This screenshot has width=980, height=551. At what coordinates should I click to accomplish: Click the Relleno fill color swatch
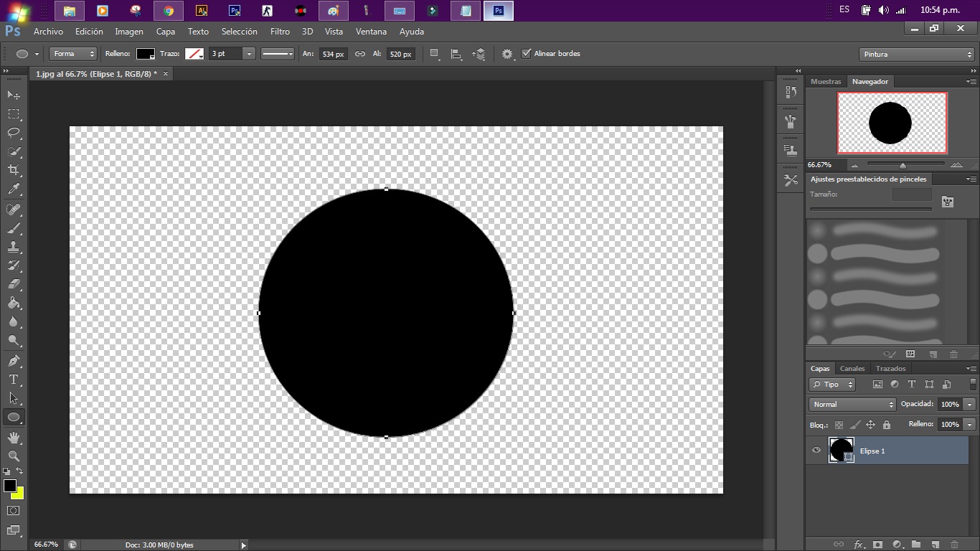146,54
